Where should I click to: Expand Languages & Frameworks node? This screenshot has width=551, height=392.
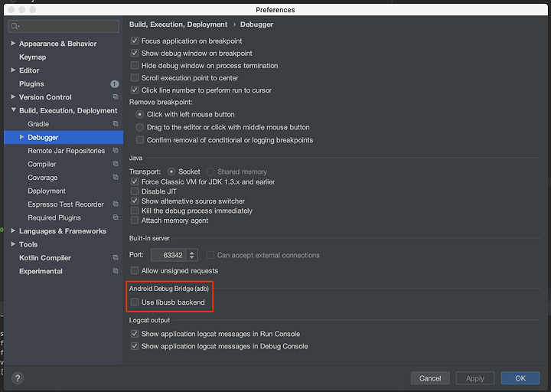point(13,230)
